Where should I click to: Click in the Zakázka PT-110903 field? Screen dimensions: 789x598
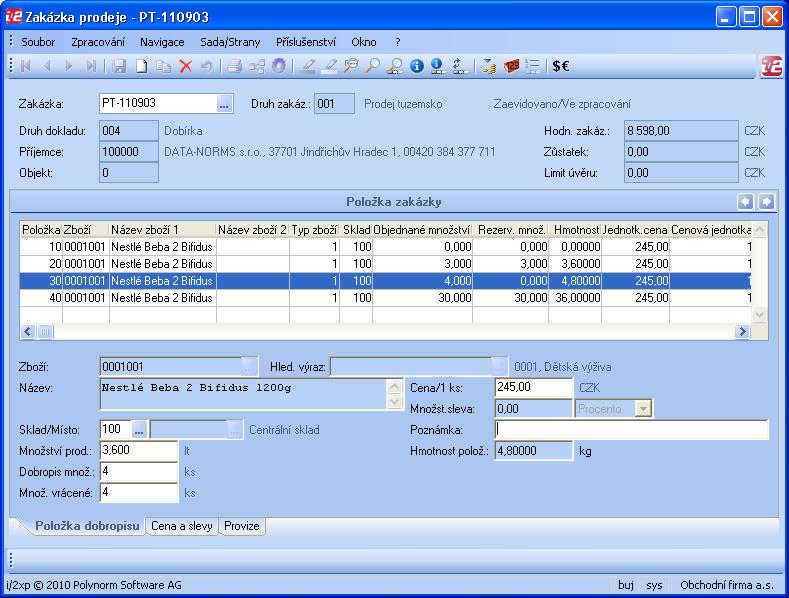158,104
